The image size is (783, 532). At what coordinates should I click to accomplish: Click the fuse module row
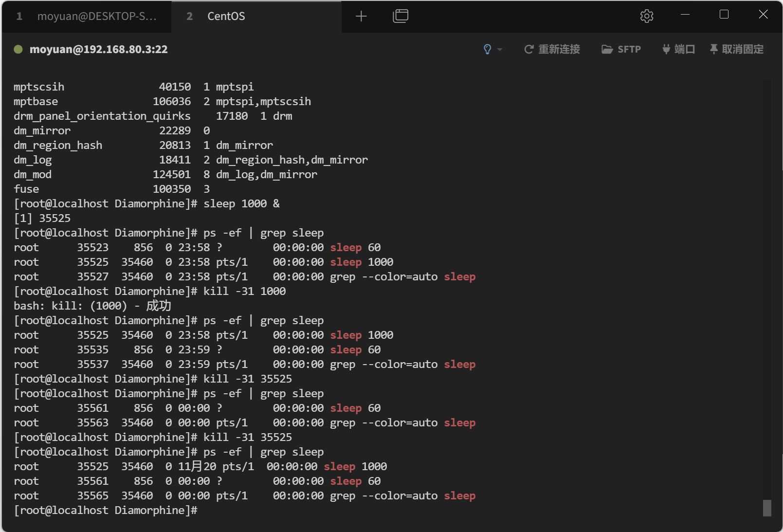coord(112,189)
